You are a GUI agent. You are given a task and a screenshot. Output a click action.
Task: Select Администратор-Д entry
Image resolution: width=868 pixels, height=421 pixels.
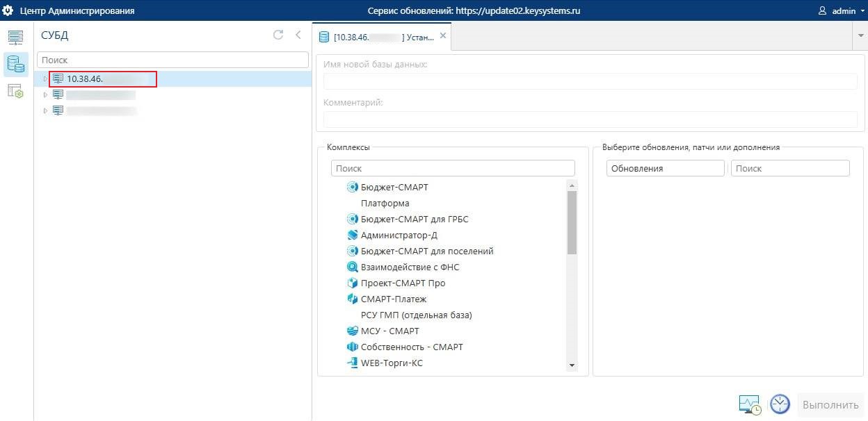(x=399, y=235)
